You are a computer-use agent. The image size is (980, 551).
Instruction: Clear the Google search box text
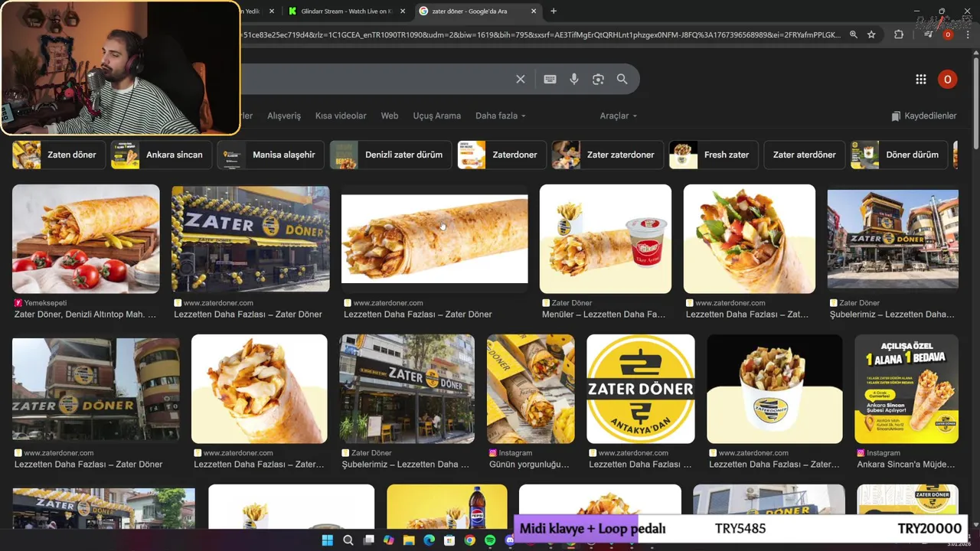[521, 79]
